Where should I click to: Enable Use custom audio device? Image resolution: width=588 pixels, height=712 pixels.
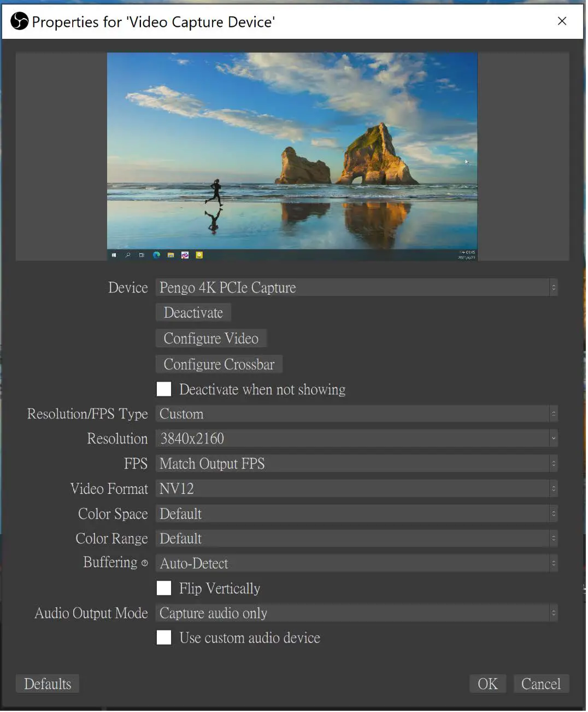(164, 639)
